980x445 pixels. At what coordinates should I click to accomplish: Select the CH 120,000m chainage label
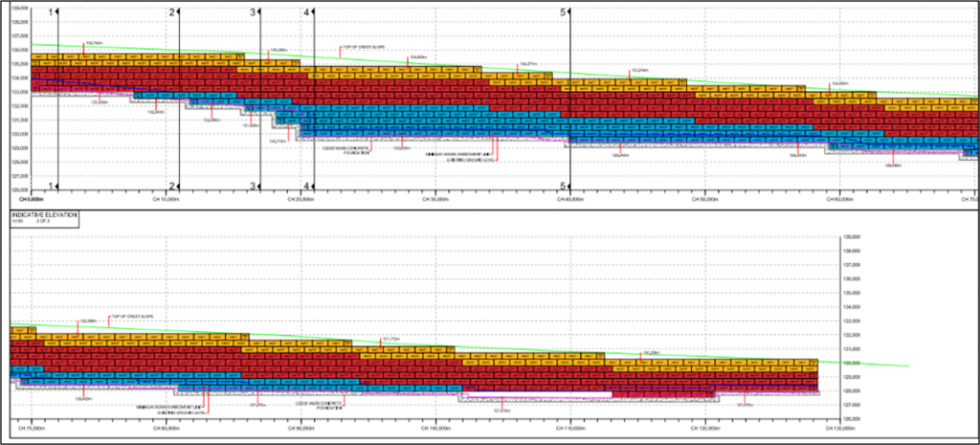click(705, 429)
